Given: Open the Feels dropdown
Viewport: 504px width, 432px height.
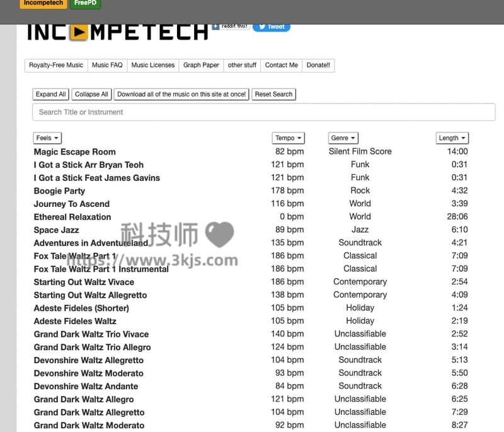Looking at the screenshot, I should coord(47,138).
